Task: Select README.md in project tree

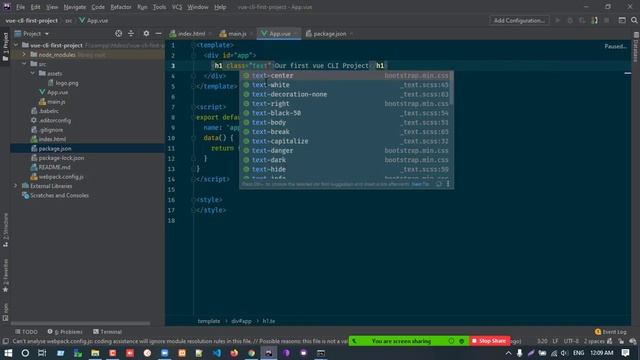Action: click(51, 167)
